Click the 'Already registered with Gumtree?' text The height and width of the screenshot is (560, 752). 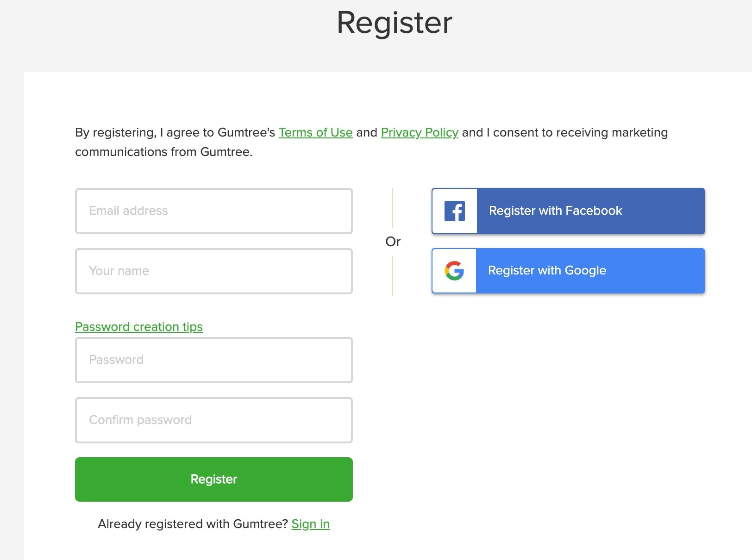193,524
